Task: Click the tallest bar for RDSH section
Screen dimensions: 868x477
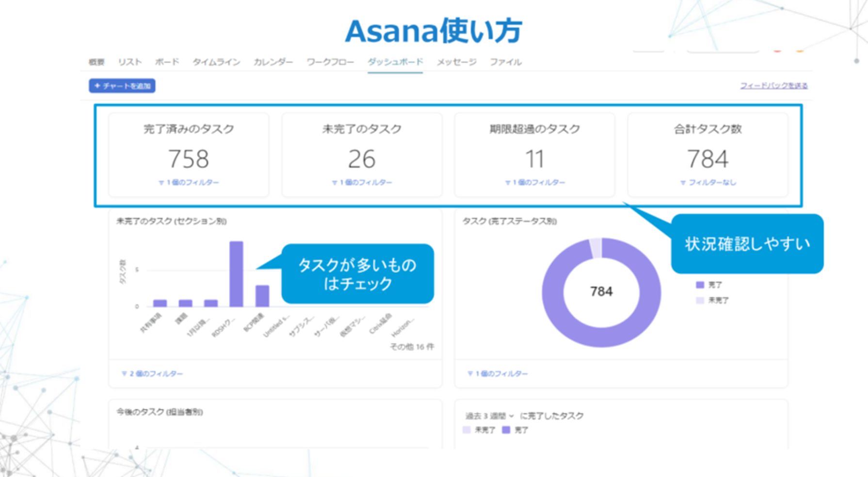Action: pos(236,274)
